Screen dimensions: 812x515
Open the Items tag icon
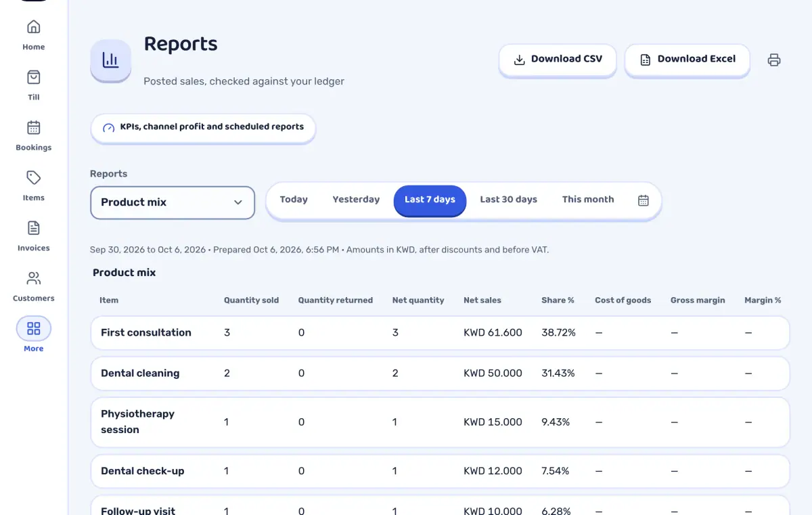click(x=33, y=177)
